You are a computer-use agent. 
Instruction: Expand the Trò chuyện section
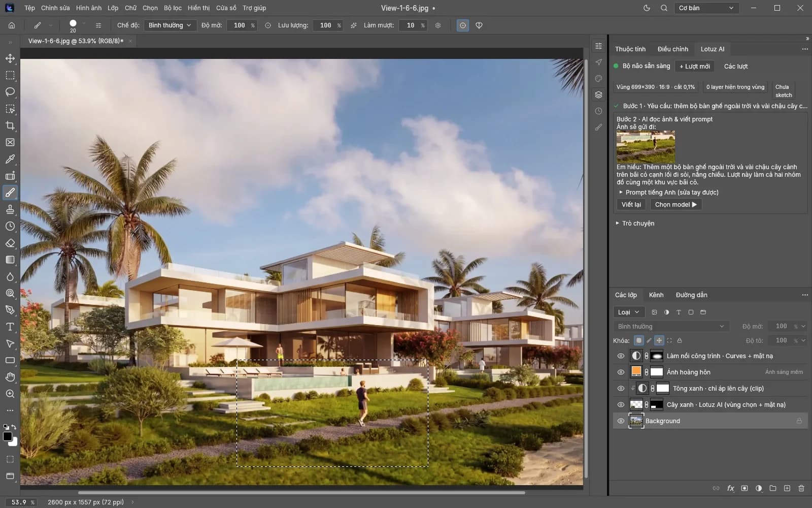tap(635, 224)
